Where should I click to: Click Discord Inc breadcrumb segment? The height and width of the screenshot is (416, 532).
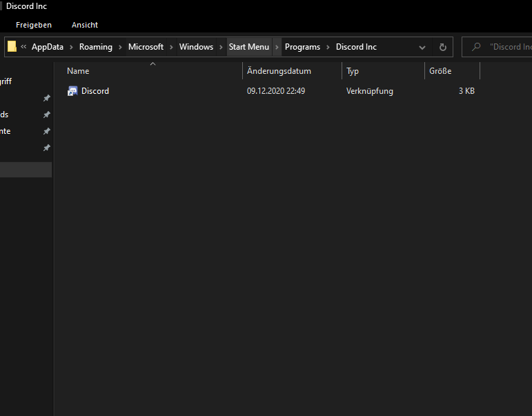(356, 47)
